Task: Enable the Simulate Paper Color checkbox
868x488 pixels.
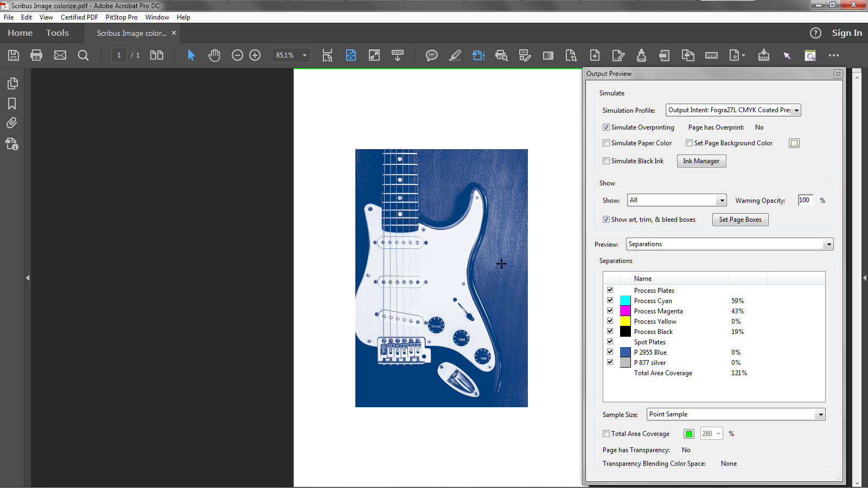Action: pyautogui.click(x=606, y=143)
